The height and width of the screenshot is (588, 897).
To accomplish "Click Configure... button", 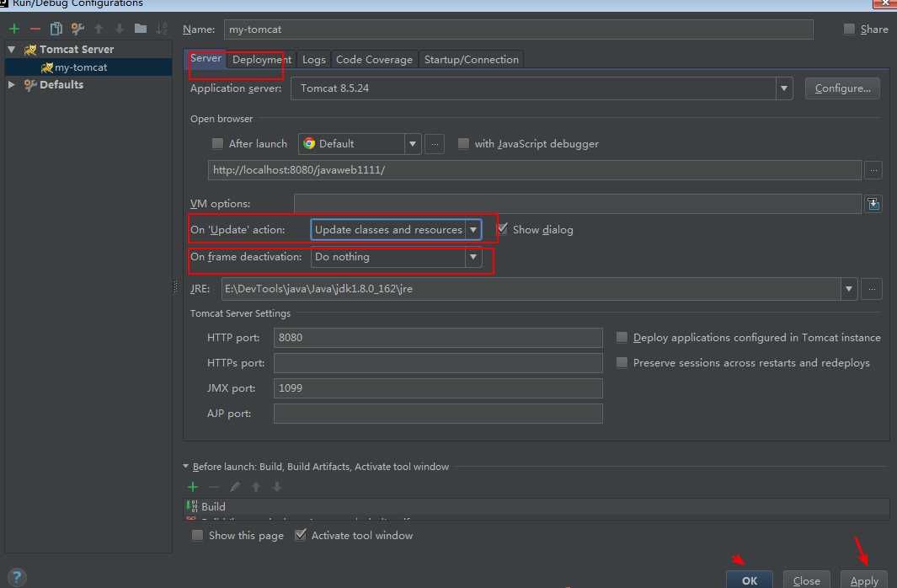I will [842, 88].
